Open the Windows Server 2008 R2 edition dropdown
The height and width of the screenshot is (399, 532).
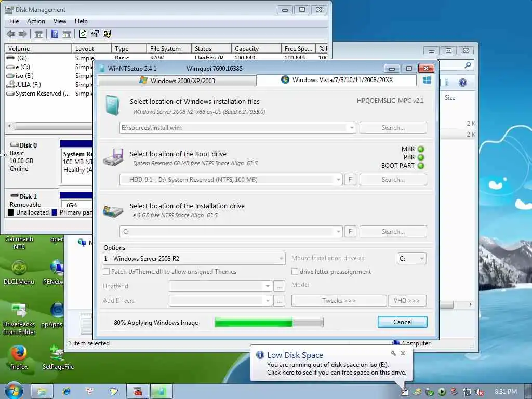coord(281,259)
